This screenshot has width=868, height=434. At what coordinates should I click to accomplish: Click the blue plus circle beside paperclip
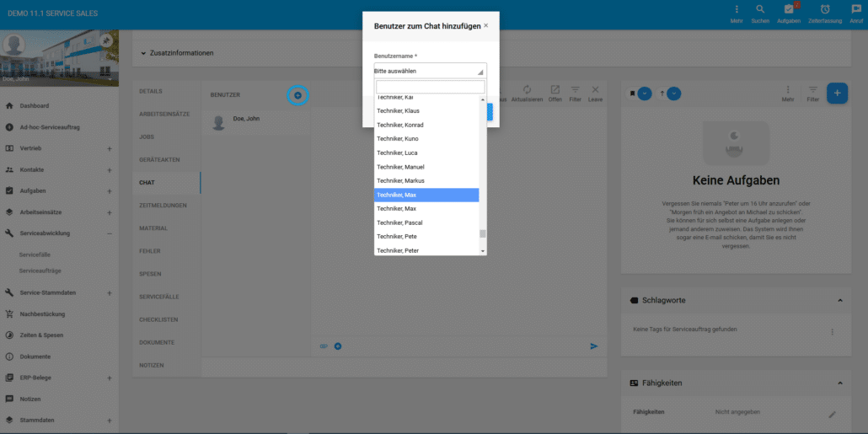point(338,346)
